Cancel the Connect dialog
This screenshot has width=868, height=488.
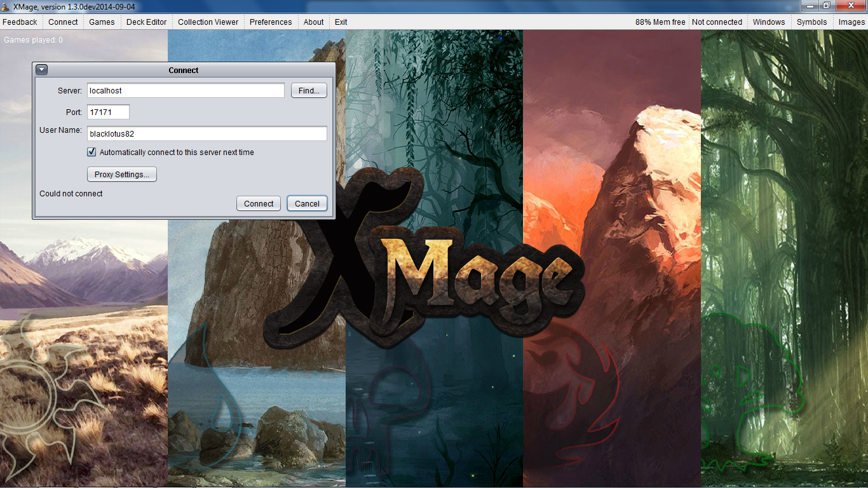tap(307, 203)
